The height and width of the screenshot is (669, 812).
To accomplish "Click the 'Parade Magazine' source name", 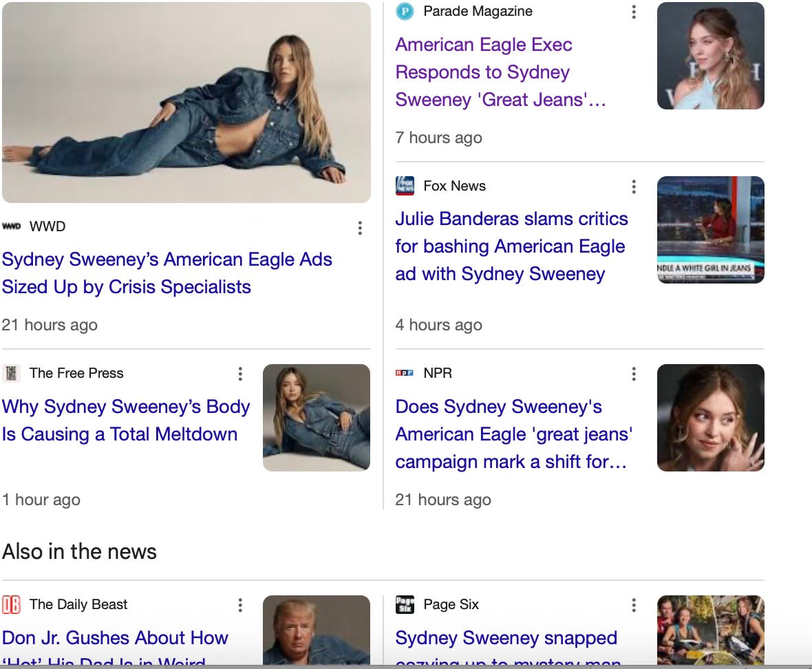I will pos(478,12).
